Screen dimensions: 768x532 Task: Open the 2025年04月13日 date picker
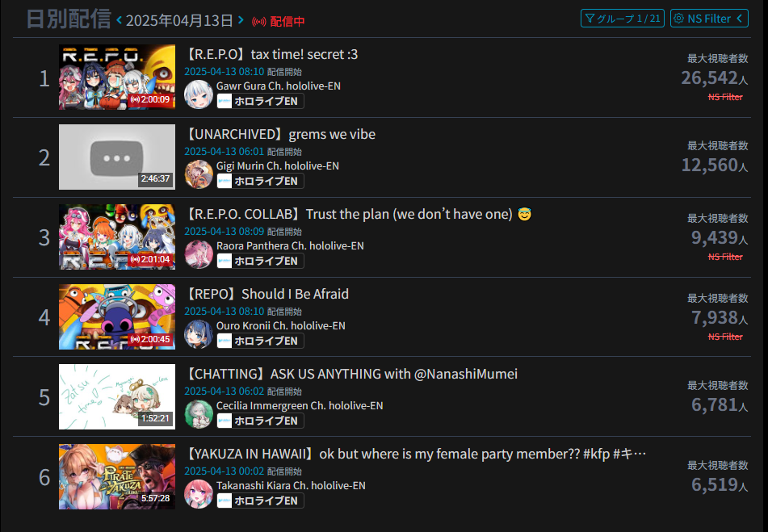pyautogui.click(x=179, y=20)
